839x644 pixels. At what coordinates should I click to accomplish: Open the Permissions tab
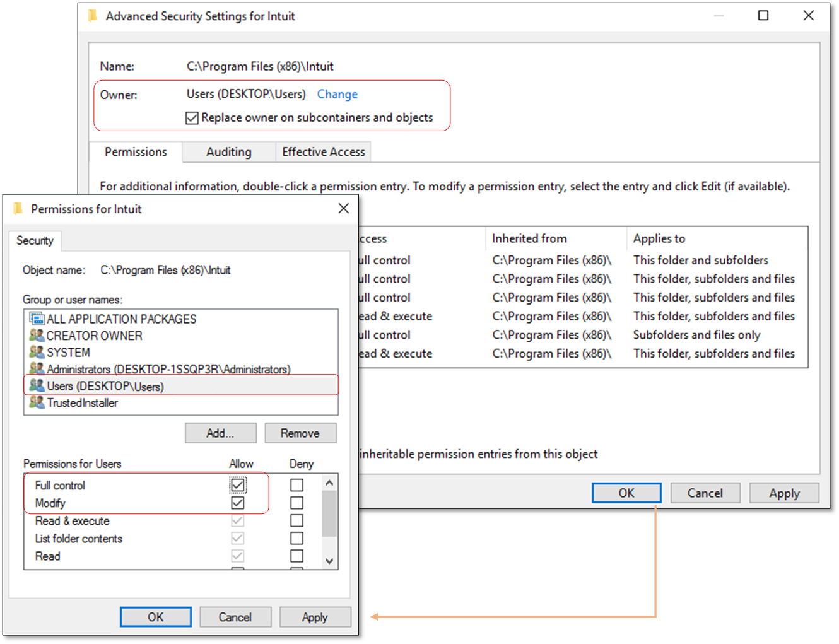[136, 152]
